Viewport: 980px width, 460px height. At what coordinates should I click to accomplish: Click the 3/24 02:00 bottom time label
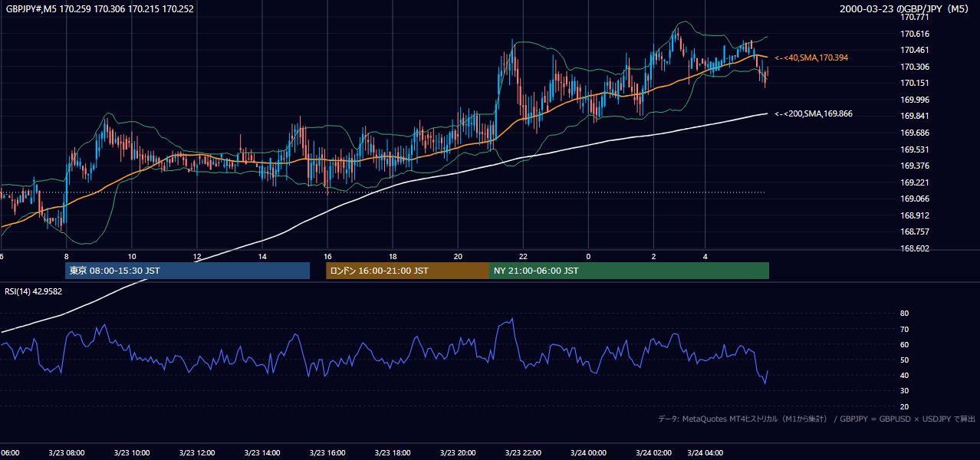click(x=653, y=452)
